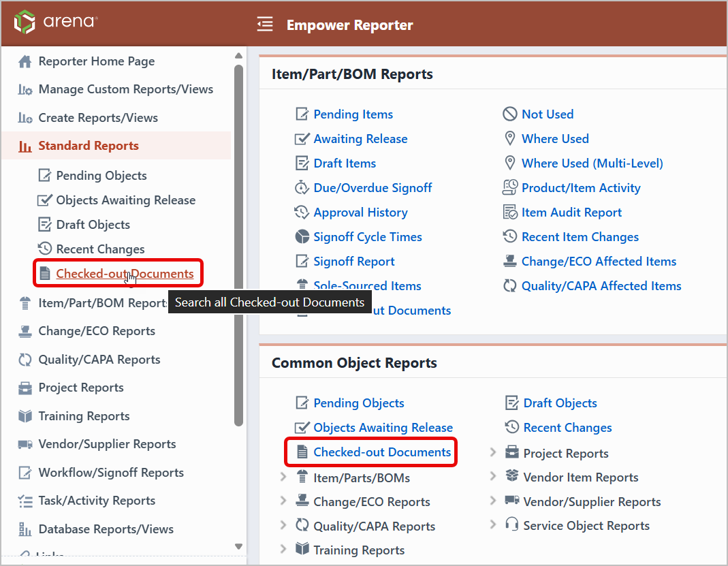
Task: Expand Change/ECO Reports in Common Object Reports
Action: [x=283, y=501]
